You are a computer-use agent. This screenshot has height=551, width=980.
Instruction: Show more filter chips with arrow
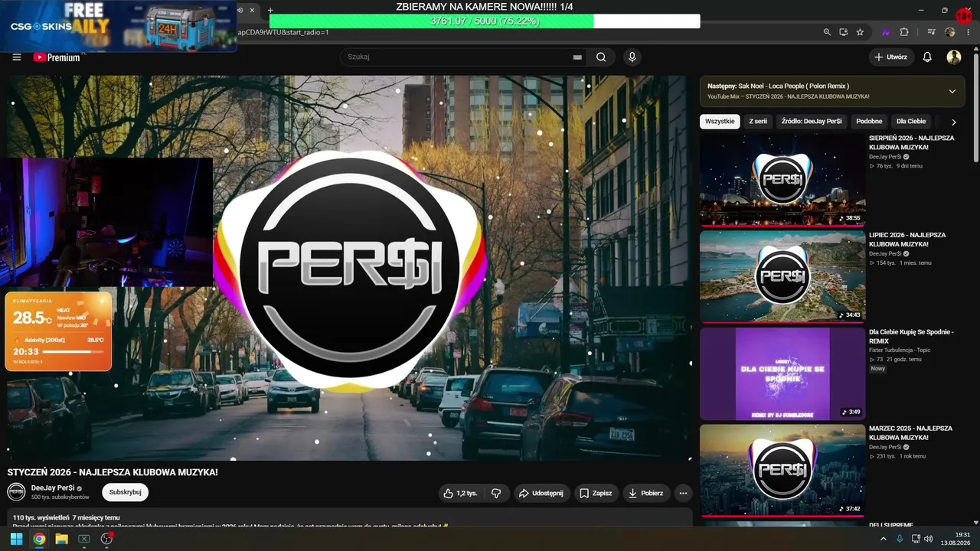[x=954, y=122]
